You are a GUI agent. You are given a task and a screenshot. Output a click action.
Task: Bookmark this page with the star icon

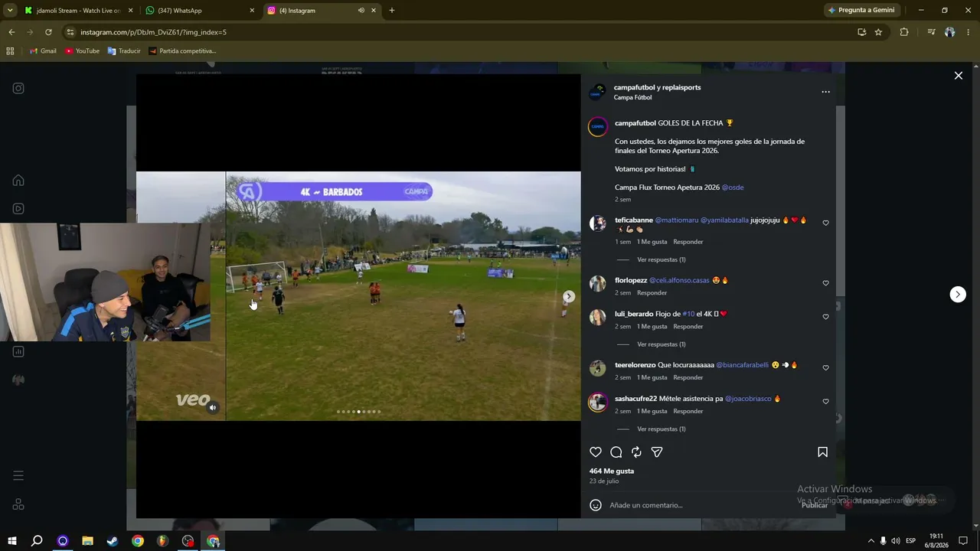click(x=878, y=32)
